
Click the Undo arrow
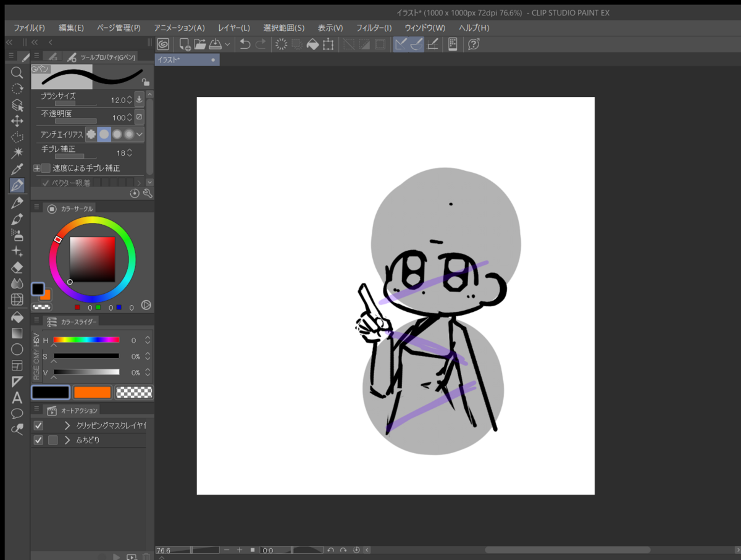pos(245,44)
